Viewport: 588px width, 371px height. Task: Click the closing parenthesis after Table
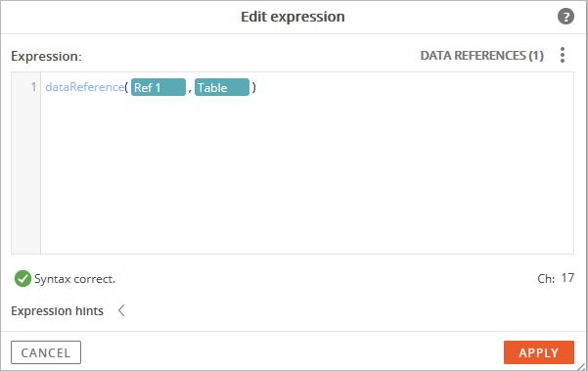(x=253, y=87)
